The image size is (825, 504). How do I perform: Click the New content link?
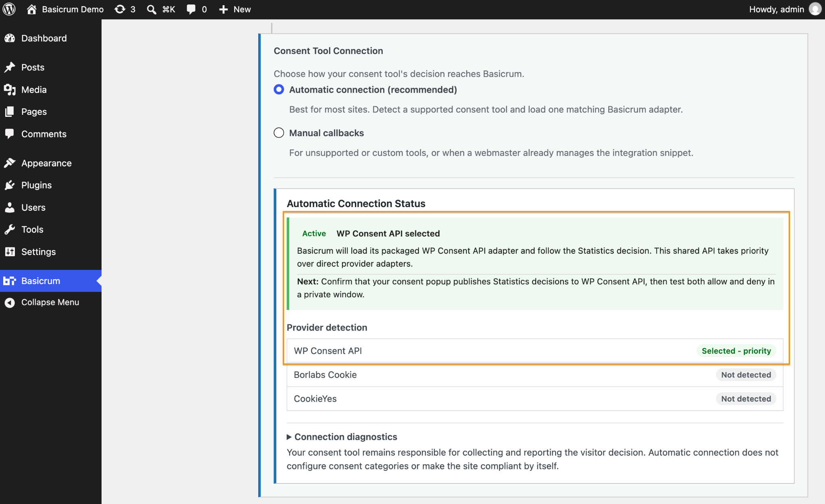(x=242, y=9)
